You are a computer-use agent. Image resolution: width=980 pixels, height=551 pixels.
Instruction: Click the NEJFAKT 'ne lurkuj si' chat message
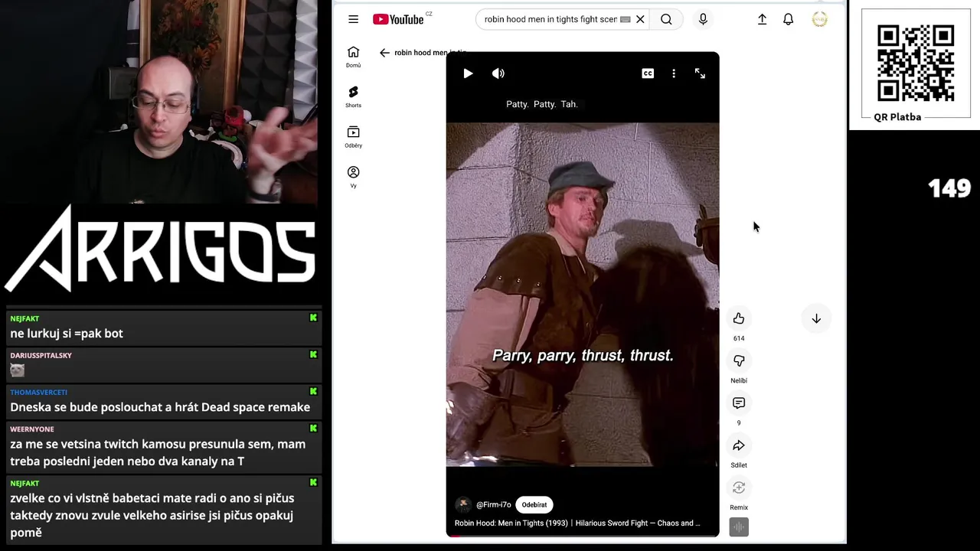(x=163, y=327)
